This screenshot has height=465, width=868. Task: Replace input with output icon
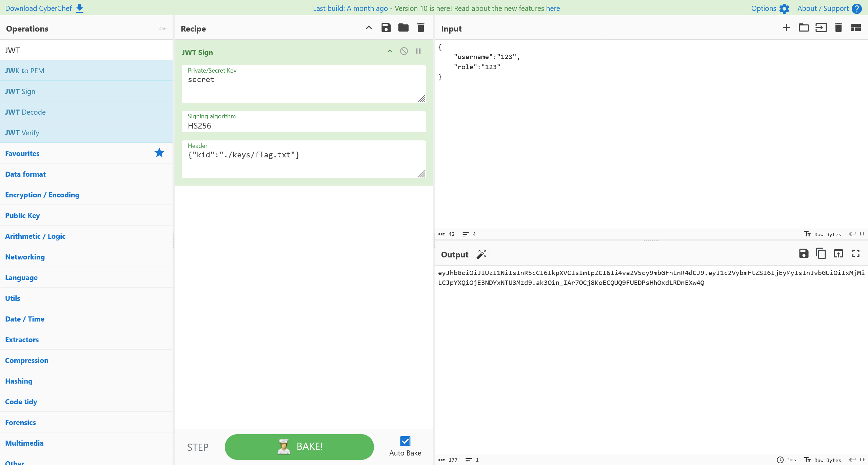[839, 254]
